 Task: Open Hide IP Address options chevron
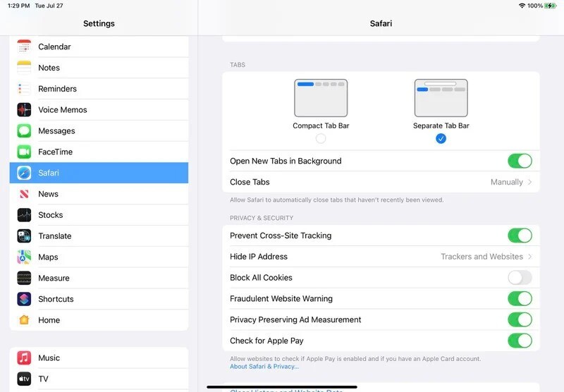[x=529, y=257]
